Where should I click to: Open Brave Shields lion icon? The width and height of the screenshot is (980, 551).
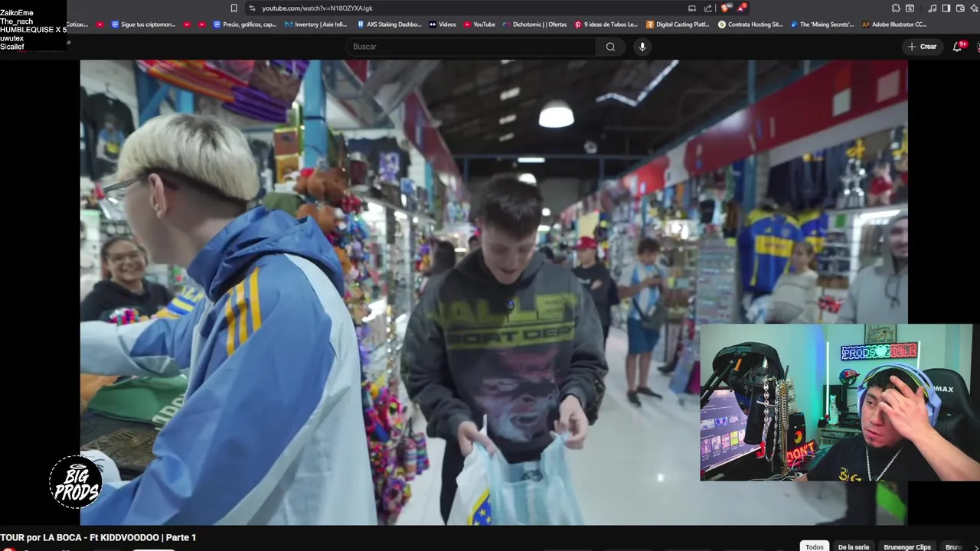[724, 8]
